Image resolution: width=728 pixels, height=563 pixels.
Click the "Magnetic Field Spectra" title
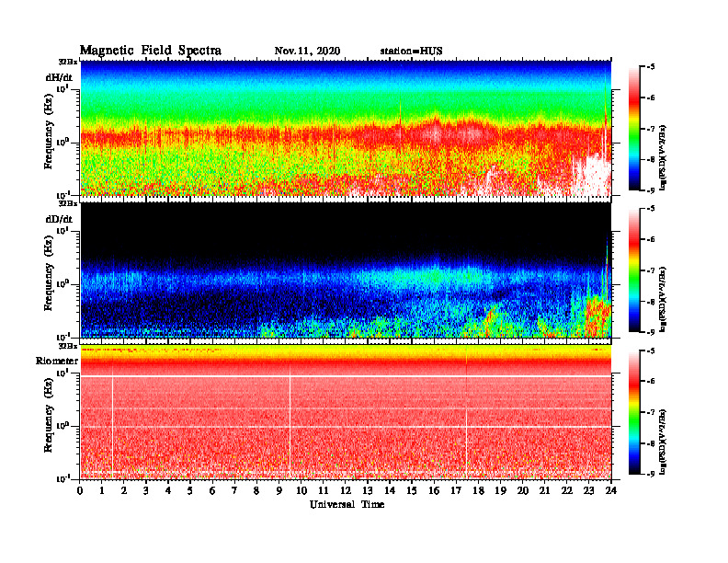(x=151, y=51)
